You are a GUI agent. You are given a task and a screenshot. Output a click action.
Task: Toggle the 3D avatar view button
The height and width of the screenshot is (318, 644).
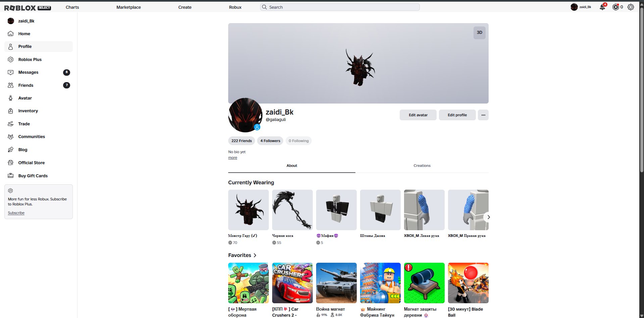[x=480, y=33]
